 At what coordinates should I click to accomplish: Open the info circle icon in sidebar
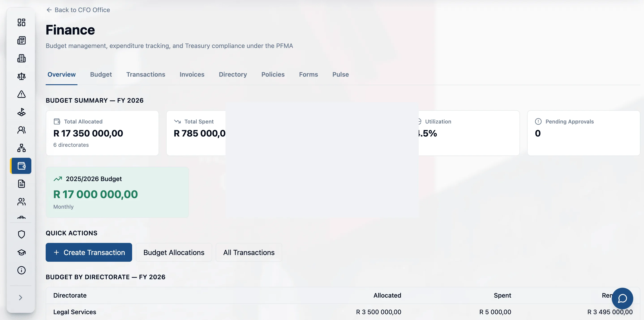pos(21,270)
